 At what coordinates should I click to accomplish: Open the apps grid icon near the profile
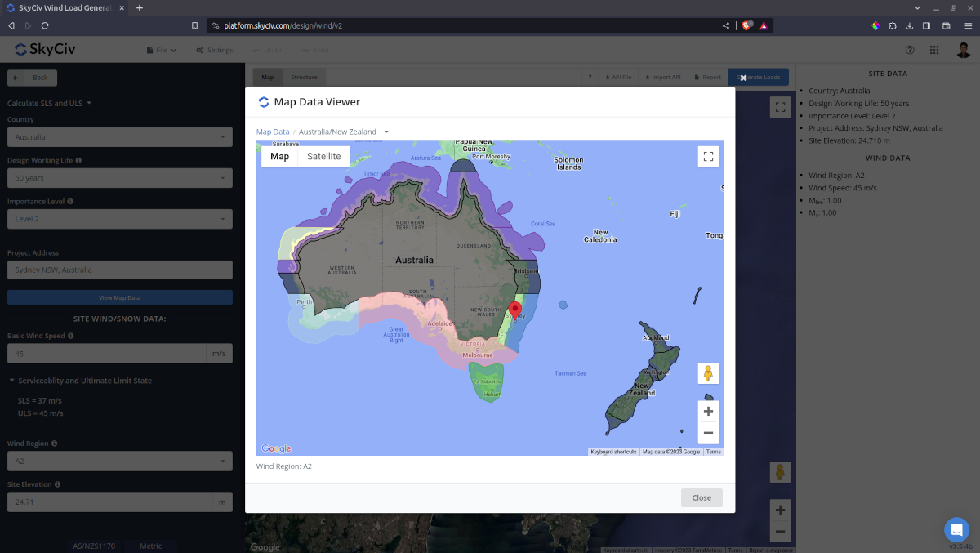pos(934,50)
